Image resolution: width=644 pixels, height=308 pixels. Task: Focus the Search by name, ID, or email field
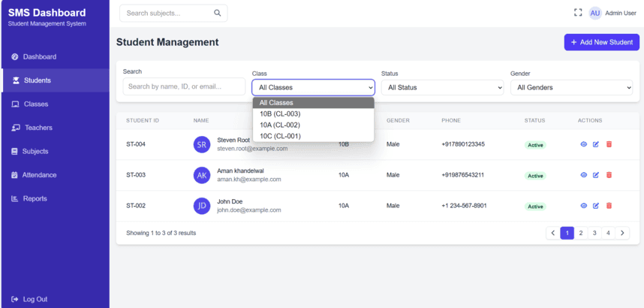[x=184, y=86]
